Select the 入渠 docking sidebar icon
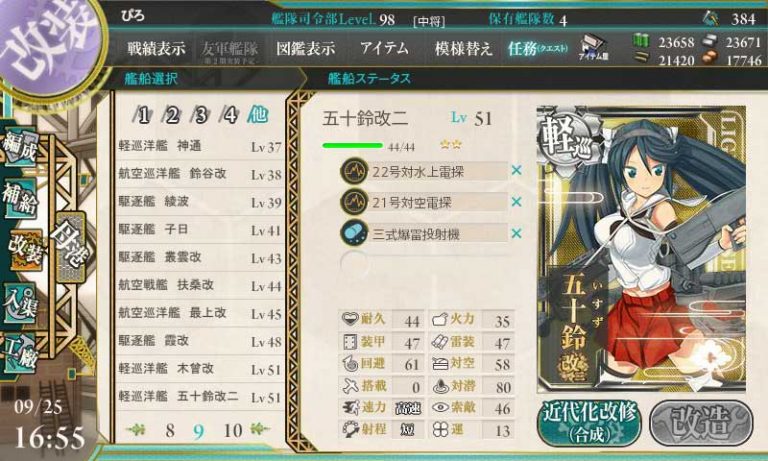Viewport: 768px width, 461px height. [x=20, y=303]
